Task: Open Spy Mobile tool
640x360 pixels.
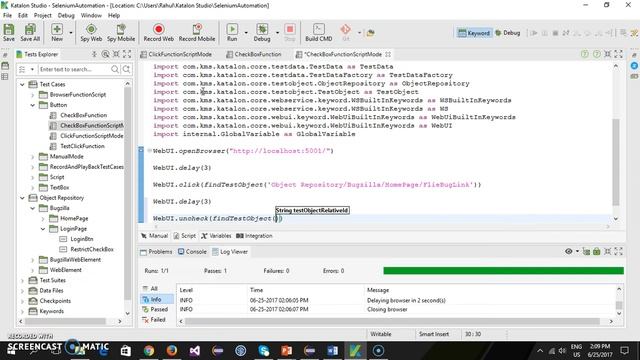Action: pos(121,32)
